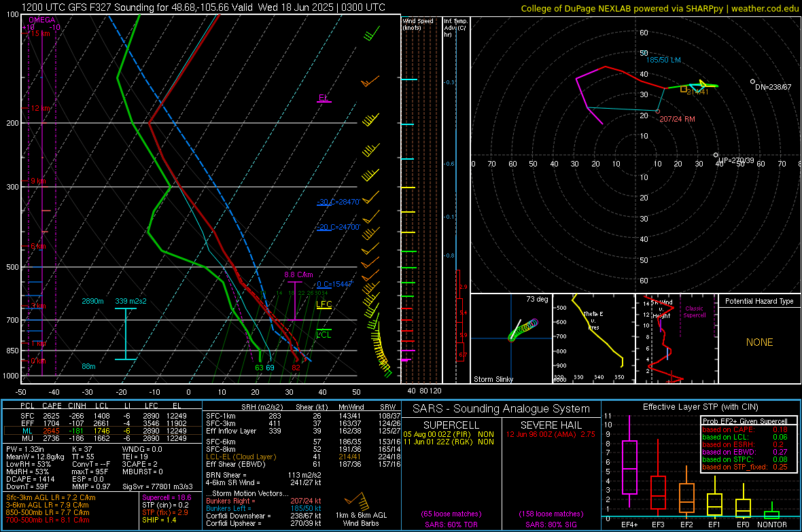Click the Classic Supercell label
The image size is (802, 532).
[695, 312]
